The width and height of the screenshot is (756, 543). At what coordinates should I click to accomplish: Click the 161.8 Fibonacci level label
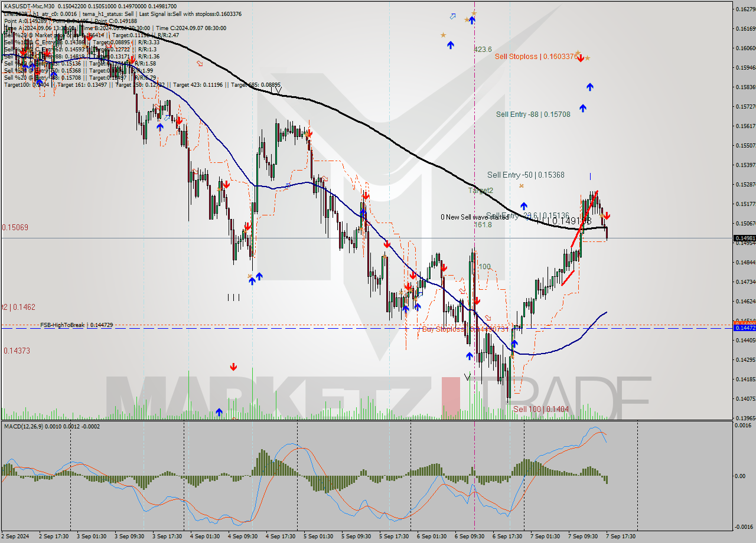click(x=483, y=225)
